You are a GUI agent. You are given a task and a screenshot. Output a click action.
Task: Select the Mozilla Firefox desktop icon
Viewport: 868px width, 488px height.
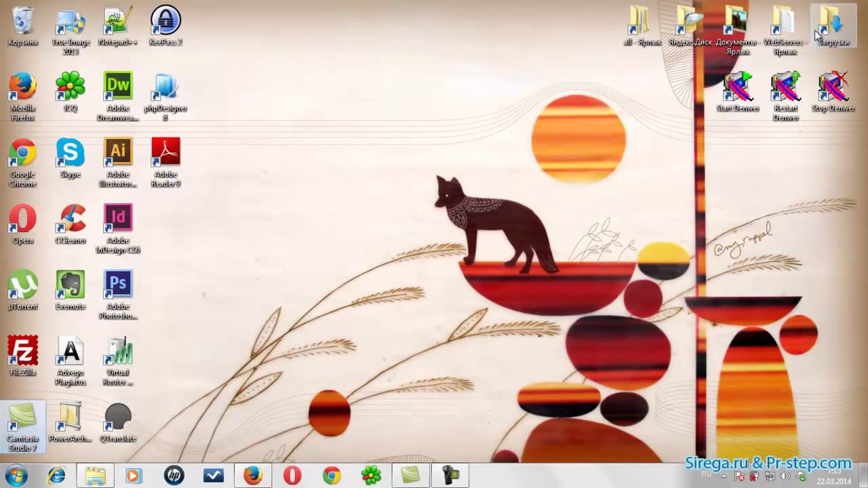tap(22, 98)
